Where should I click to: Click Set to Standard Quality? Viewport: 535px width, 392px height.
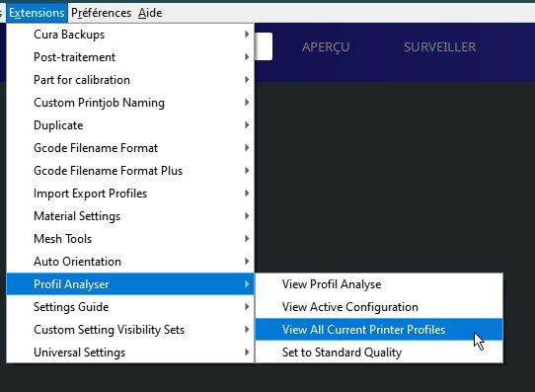pos(379,353)
